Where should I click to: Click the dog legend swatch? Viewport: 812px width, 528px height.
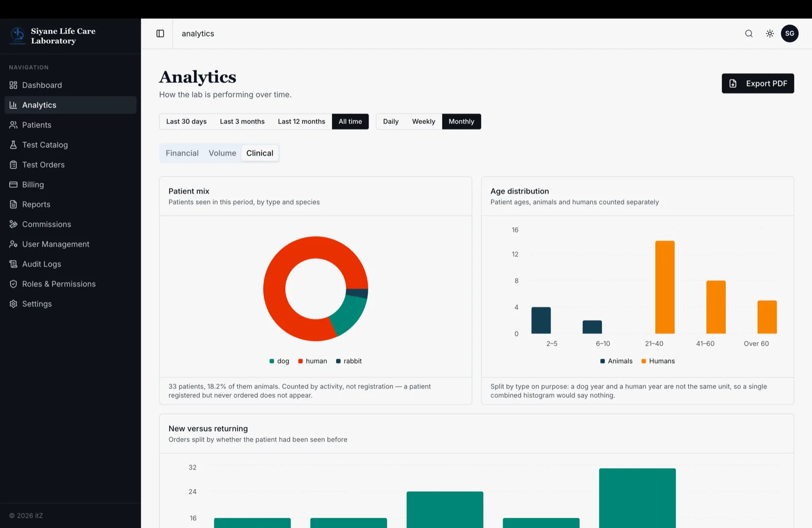[272, 361]
